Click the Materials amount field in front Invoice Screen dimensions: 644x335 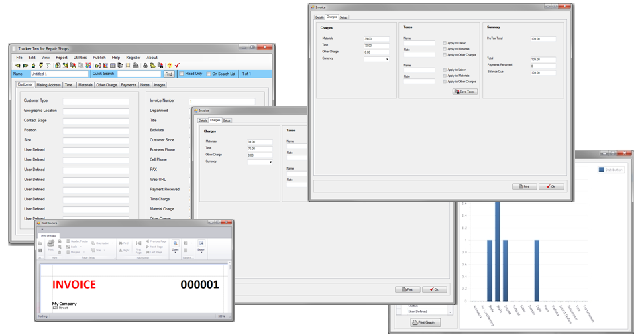click(376, 39)
